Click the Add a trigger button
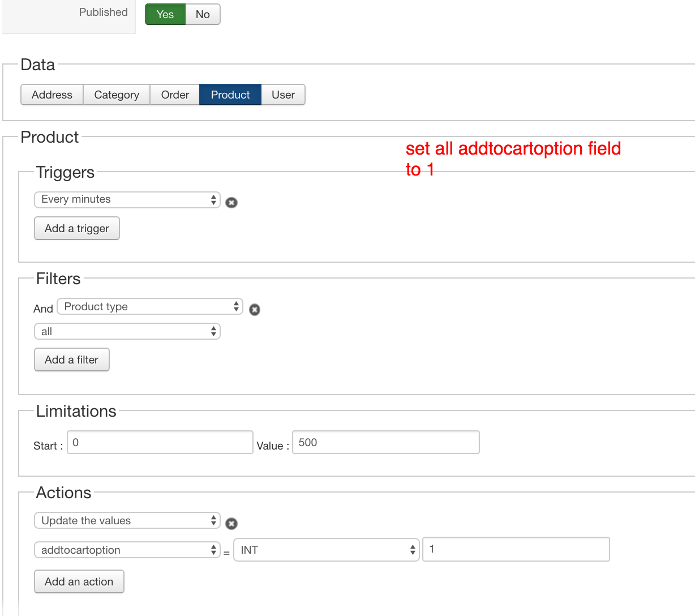This screenshot has height=616, width=695. pos(77,229)
